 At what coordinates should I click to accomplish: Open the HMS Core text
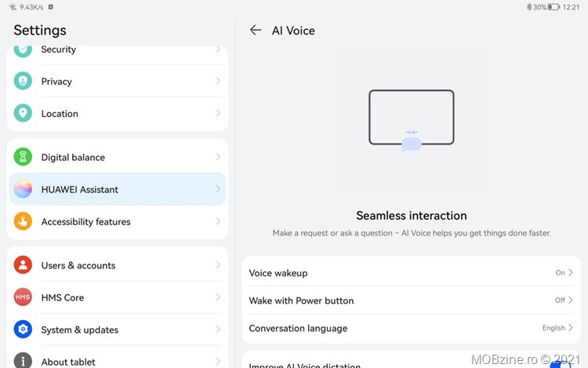point(63,297)
